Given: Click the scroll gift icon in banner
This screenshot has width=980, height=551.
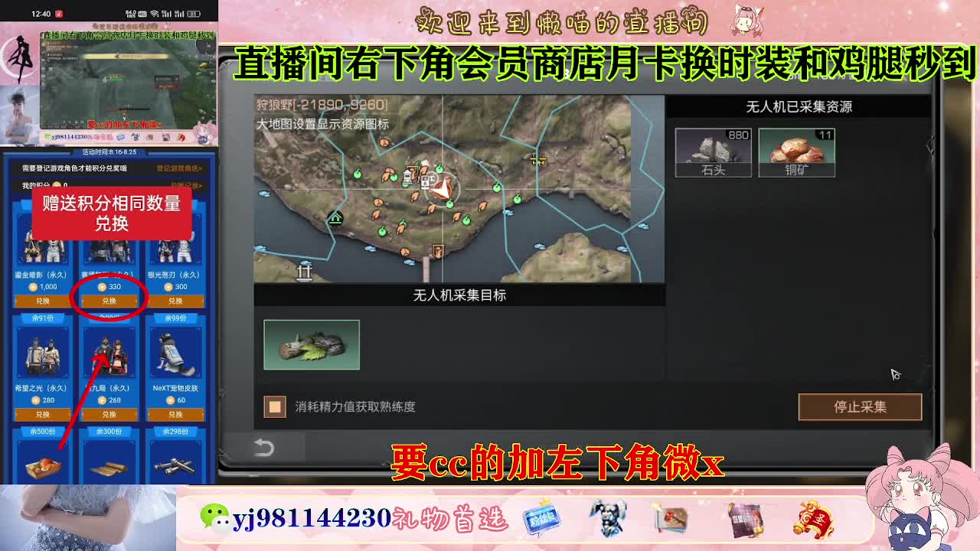Looking at the screenshot, I should pos(671,520).
